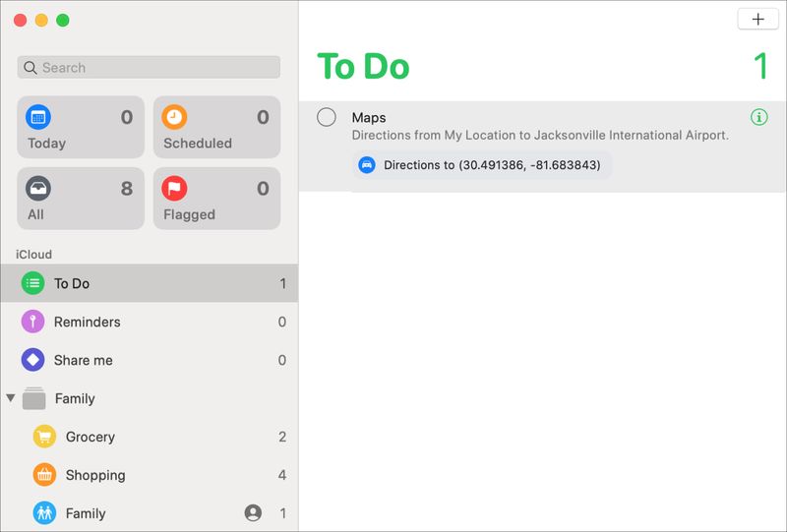
Task: Click the Maps reminder title
Action: pos(369,118)
